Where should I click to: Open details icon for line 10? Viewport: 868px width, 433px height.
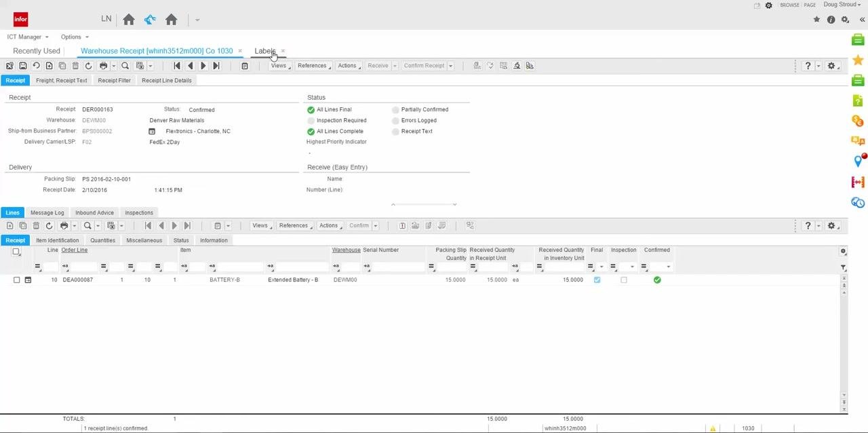[x=28, y=280]
